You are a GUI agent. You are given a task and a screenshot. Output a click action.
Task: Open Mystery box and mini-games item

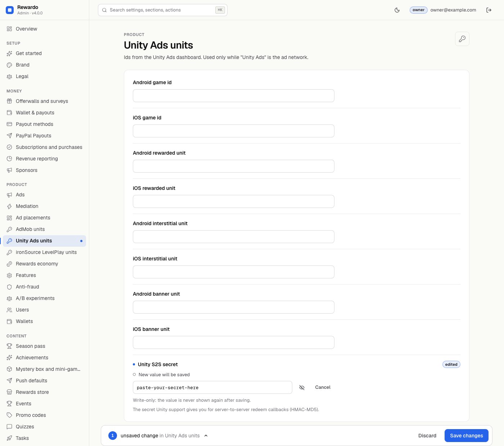click(x=44, y=369)
